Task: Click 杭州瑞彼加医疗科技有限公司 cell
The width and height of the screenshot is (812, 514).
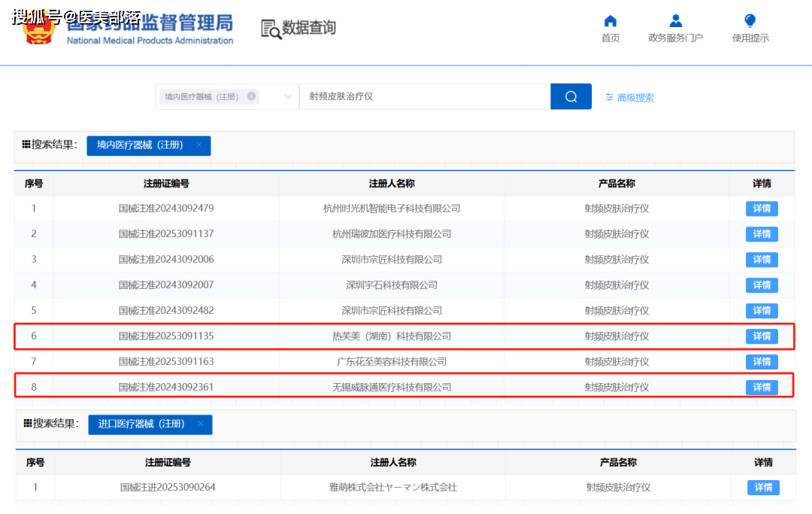Action: (392, 234)
